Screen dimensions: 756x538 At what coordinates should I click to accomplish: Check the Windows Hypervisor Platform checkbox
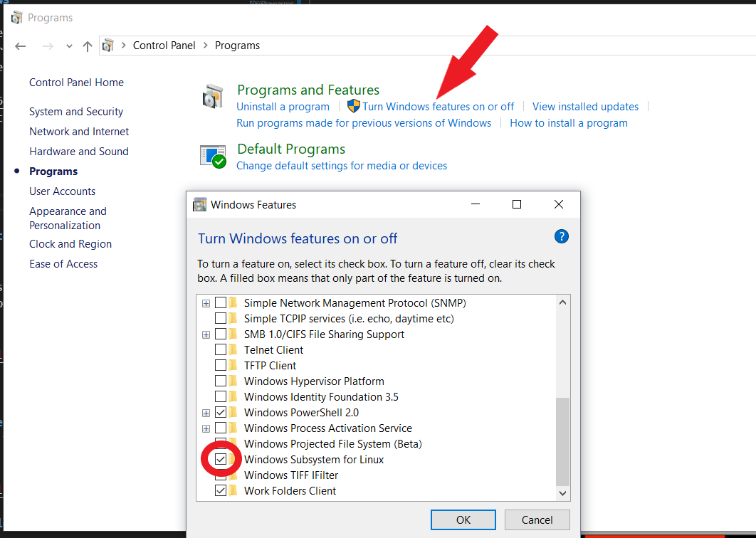click(221, 381)
